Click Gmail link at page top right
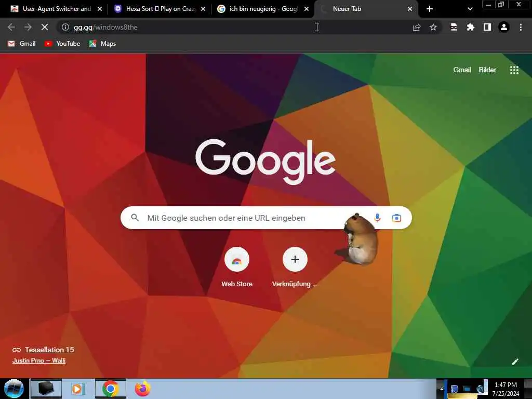The image size is (532, 399). click(x=462, y=70)
